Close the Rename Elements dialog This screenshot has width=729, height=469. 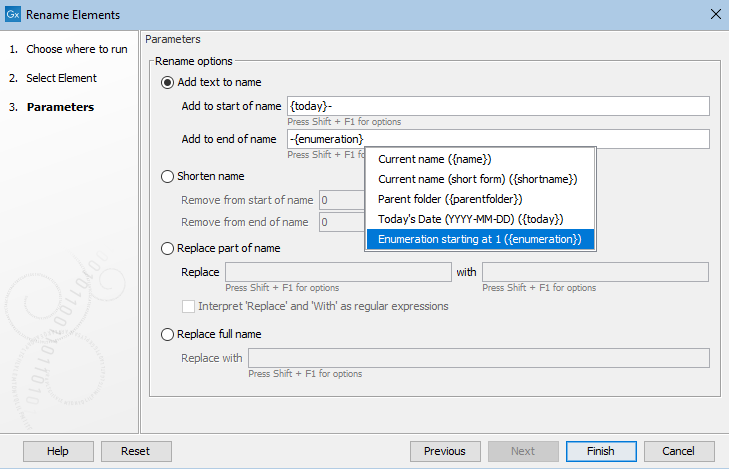(x=714, y=14)
